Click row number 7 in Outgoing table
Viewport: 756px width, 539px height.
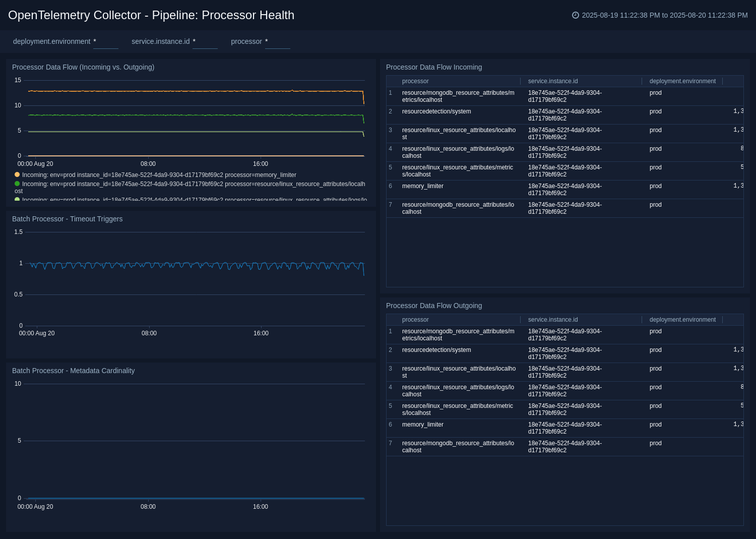click(x=390, y=443)
